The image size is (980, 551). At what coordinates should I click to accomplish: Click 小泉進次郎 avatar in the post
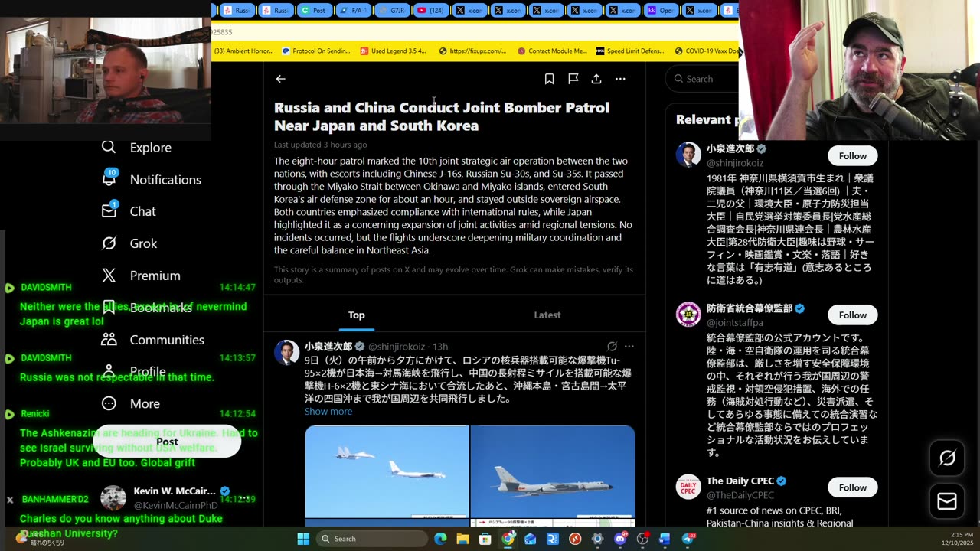click(287, 353)
